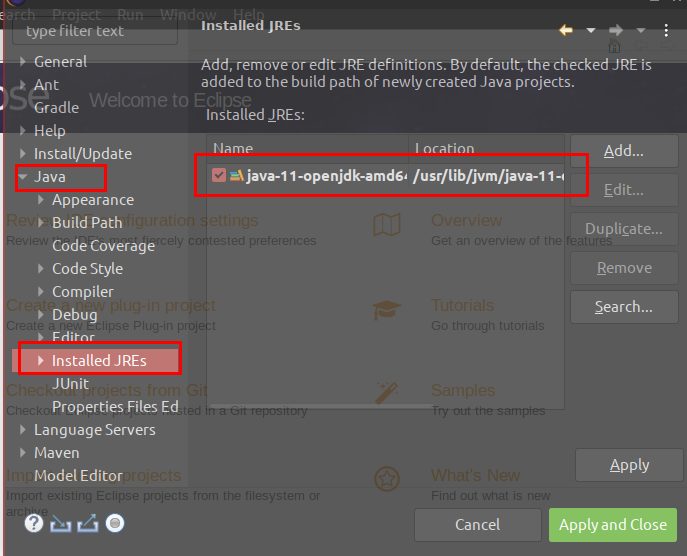Screen dimensions: 687x556
Task: Collapse the Java tree node
Action: (23, 177)
